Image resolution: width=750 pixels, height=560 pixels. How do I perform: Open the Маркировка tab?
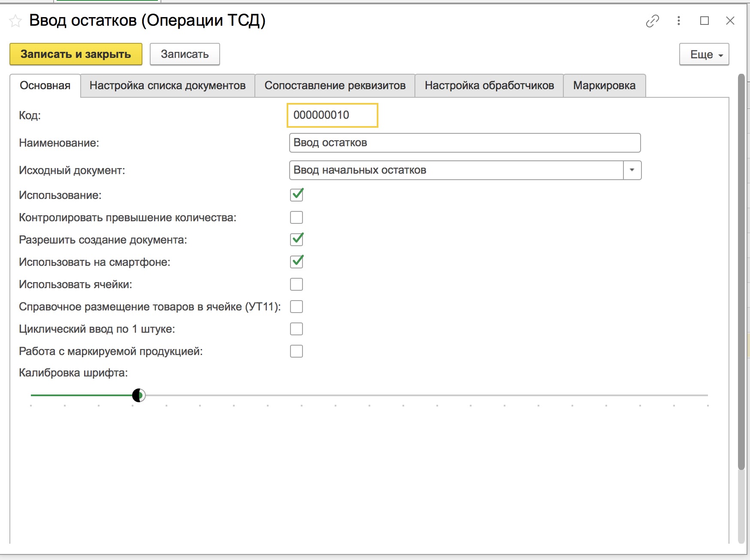[x=604, y=85]
